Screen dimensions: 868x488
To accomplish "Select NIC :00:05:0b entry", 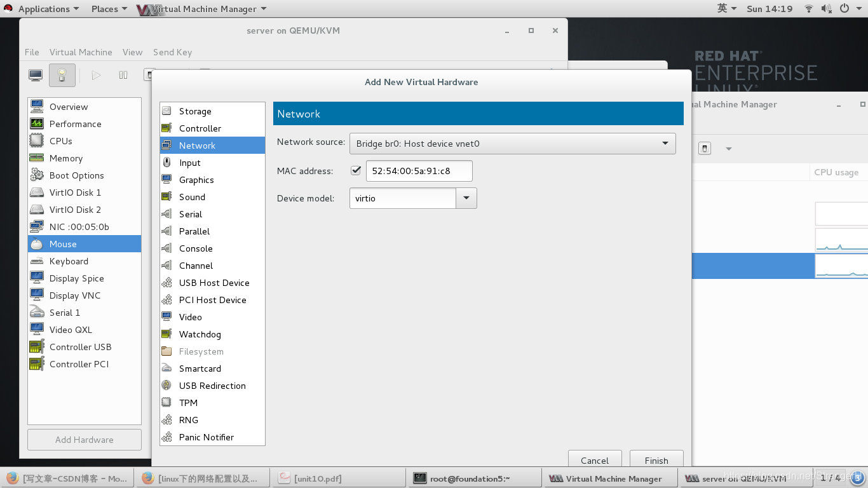I will 85,227.
